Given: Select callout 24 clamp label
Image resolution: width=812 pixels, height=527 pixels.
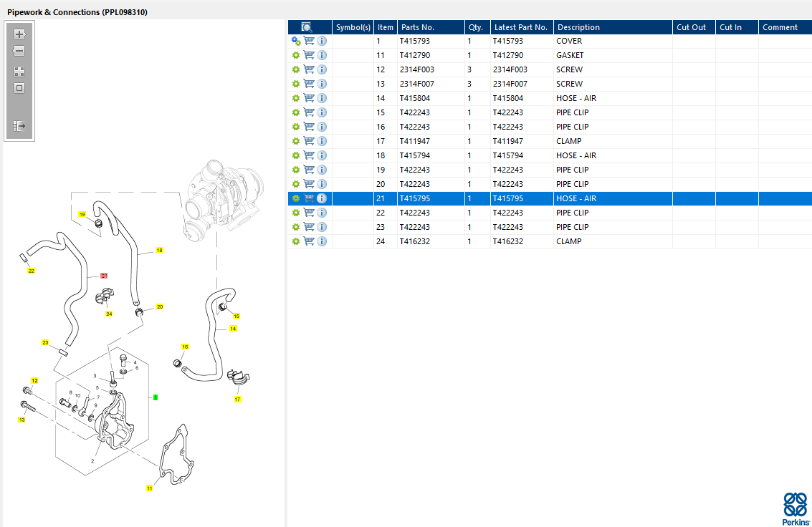Looking at the screenshot, I should coord(109,314).
